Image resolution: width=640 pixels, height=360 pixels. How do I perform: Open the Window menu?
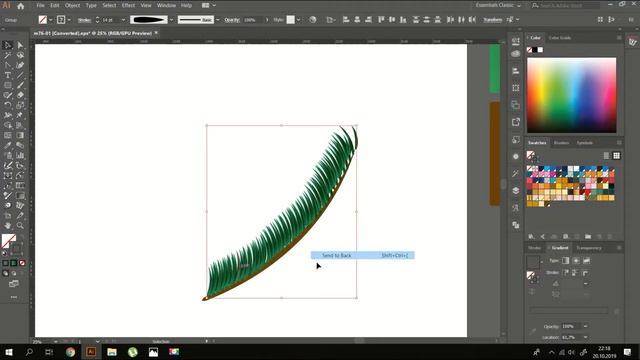166,6
